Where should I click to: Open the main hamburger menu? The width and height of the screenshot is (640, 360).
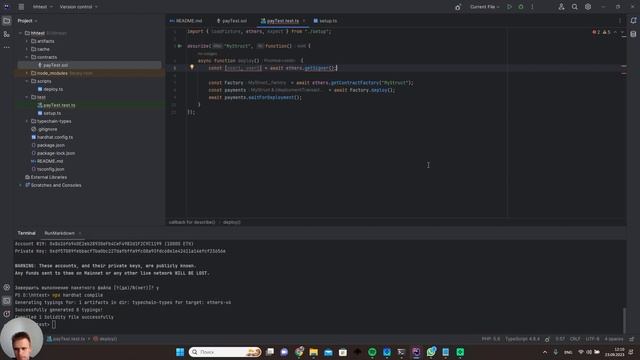pyautogui.click(x=21, y=7)
